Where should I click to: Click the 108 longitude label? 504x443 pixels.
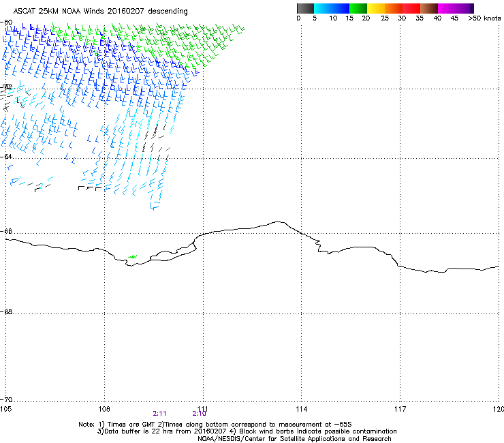point(104,409)
